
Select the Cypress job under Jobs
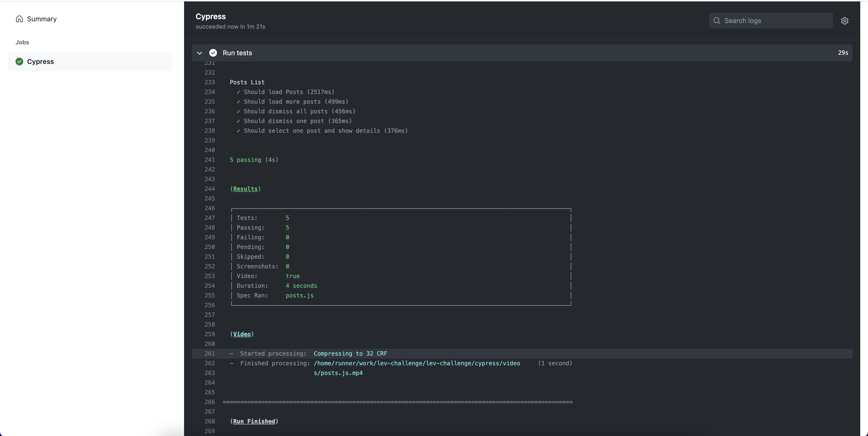[x=40, y=61]
